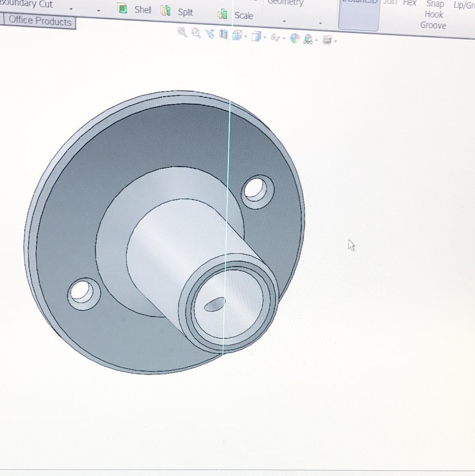Click the Hide/Show Items glasses icon
Viewport: 475px width, 476px height.
[x=276, y=38]
